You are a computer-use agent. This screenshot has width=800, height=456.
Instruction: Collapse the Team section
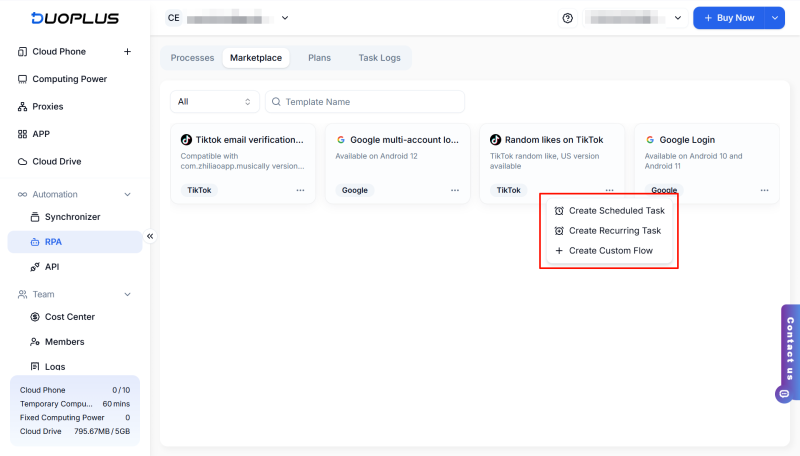[127, 294]
